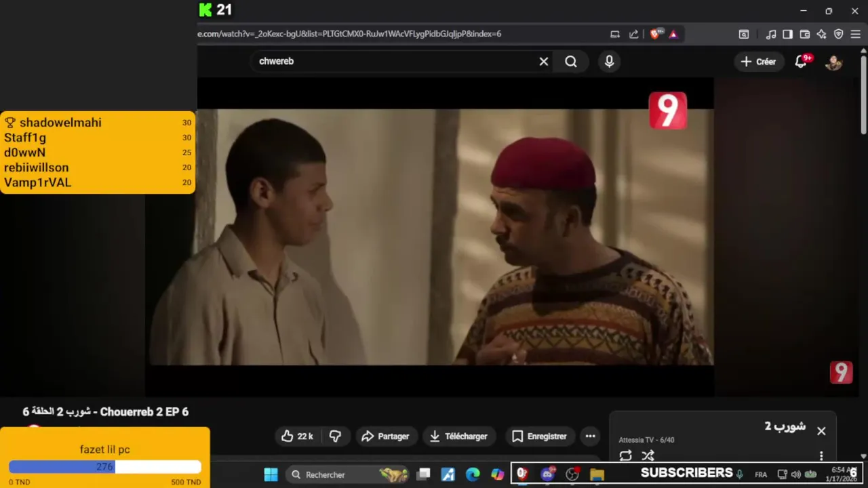Open the Leo AI sparkle icon
This screenshot has width=868, height=488.
coord(821,34)
